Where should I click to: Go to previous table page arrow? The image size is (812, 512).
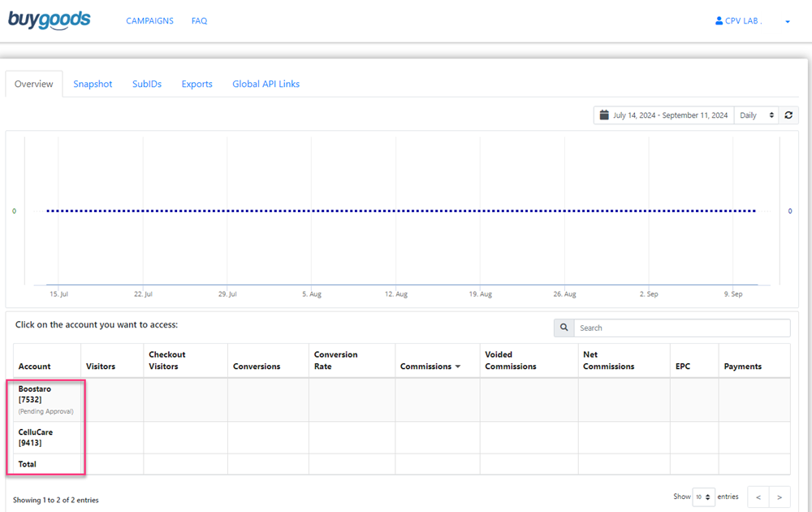click(x=758, y=497)
